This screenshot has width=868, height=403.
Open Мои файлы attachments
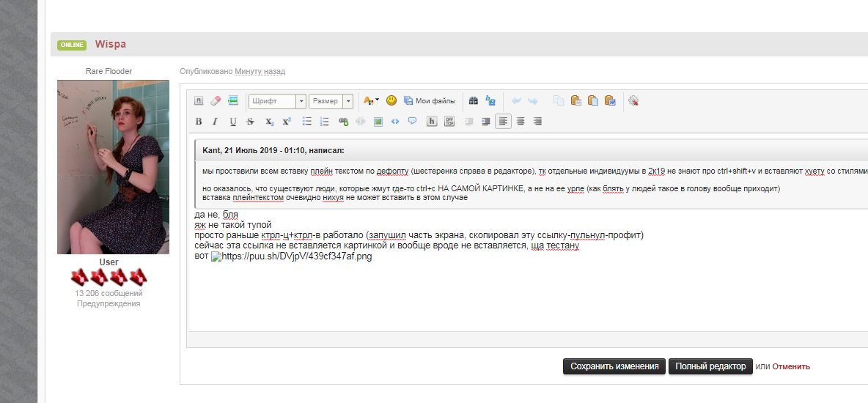(430, 101)
